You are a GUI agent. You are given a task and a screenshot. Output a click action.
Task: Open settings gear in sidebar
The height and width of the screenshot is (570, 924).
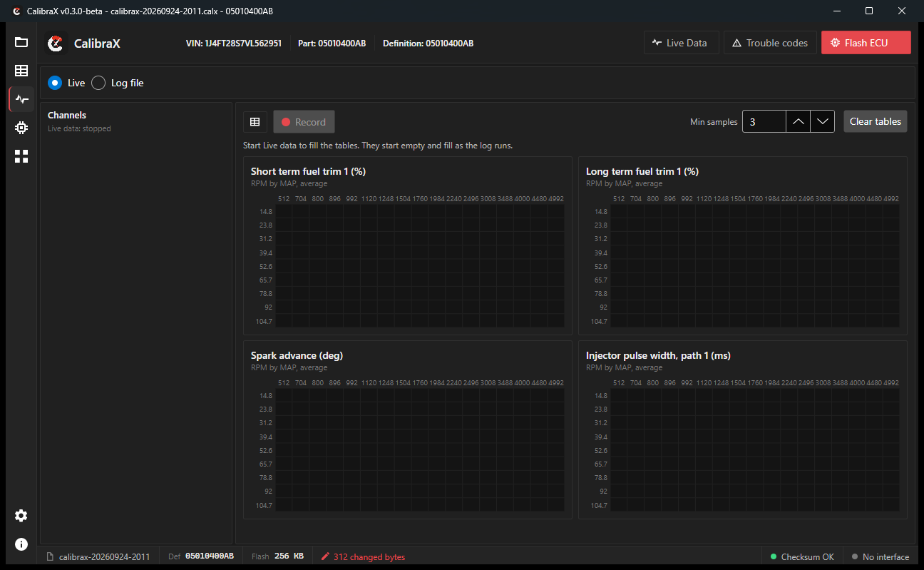click(x=21, y=516)
